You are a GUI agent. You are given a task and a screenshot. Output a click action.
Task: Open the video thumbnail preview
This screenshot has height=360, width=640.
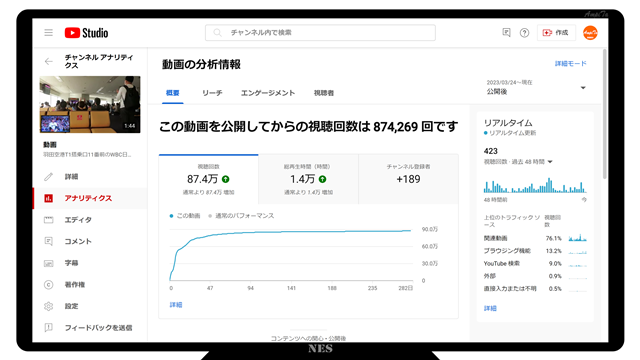(90, 104)
